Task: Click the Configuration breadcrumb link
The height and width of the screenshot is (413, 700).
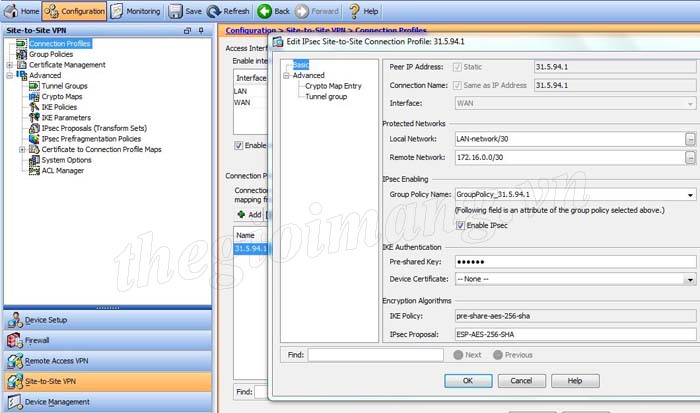Action: click(250, 30)
